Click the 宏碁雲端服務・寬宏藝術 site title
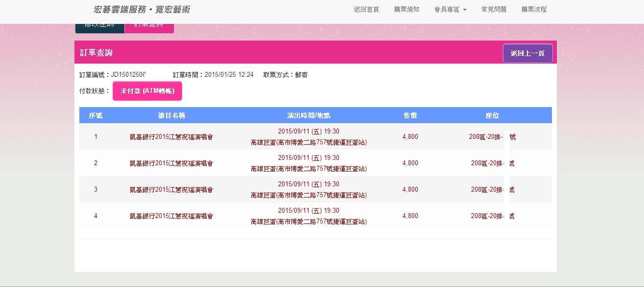 point(142,9)
